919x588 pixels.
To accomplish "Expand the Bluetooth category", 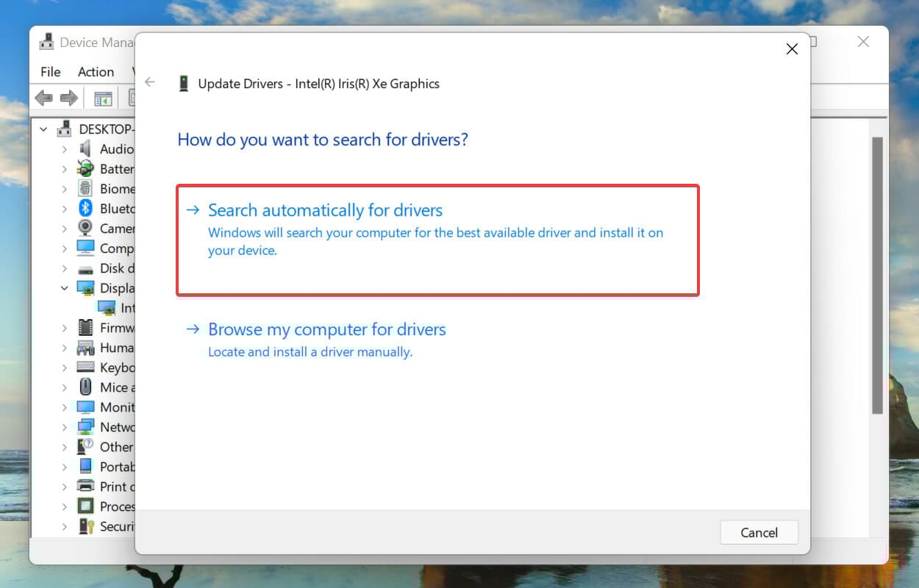I will (x=65, y=209).
